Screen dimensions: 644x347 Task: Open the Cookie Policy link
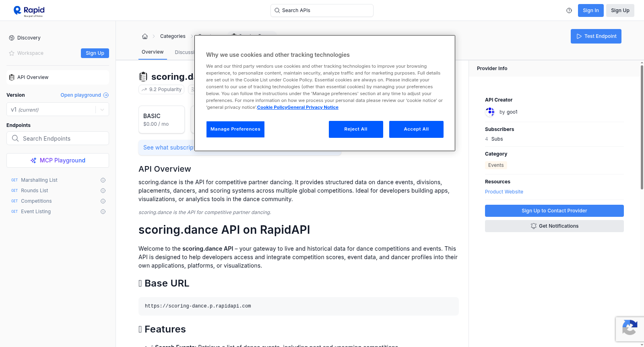[272, 107]
